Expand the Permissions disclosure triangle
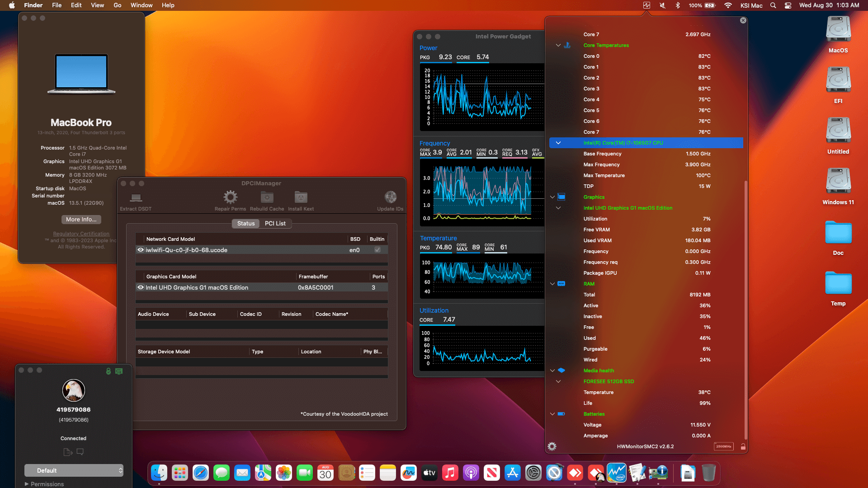The width and height of the screenshot is (868, 488). (x=27, y=484)
